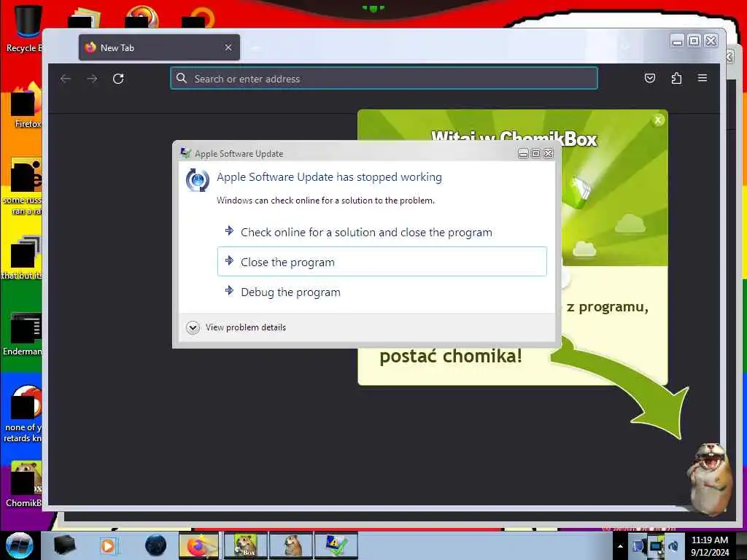The width and height of the screenshot is (747, 560).
Task: Open ChomikBox Box taskbar button
Action: pos(245,545)
